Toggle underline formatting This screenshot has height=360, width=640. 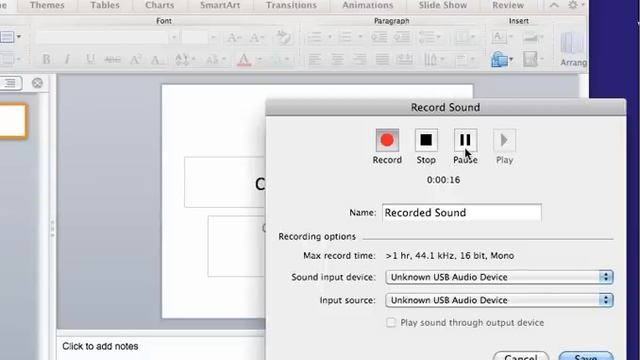point(90,60)
